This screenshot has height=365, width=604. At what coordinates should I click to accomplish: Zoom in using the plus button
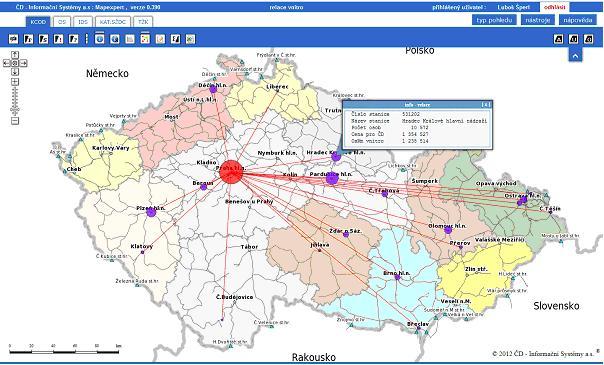click(x=15, y=82)
